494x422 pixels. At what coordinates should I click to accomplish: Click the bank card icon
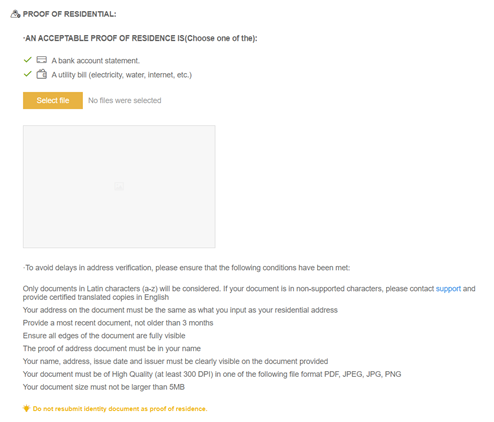(42, 60)
